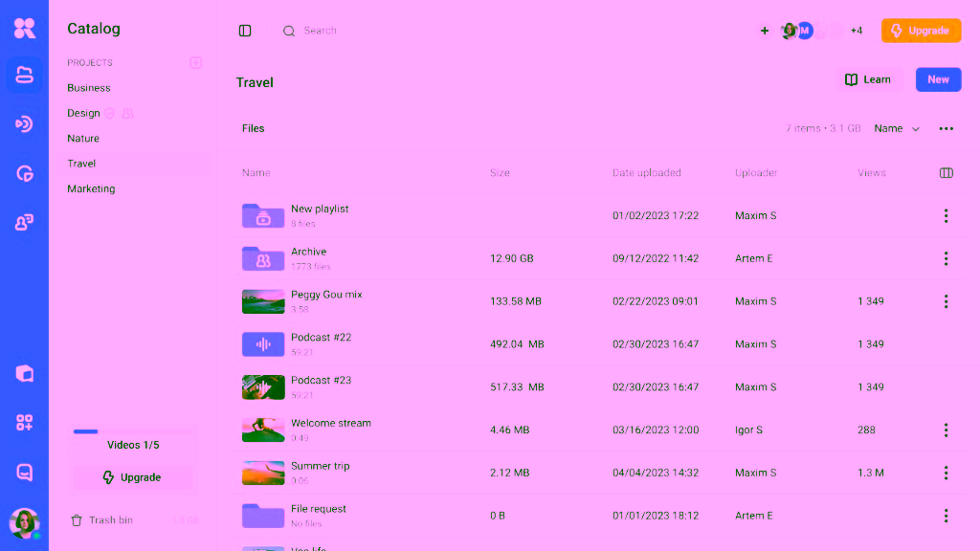Select the Design project
This screenshot has height=551, width=980.
83,113
